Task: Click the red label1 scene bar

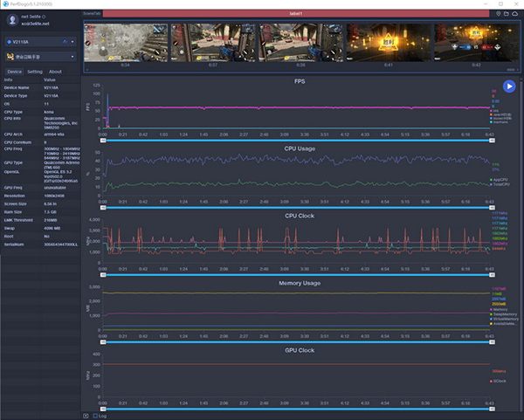Action: 296,13
